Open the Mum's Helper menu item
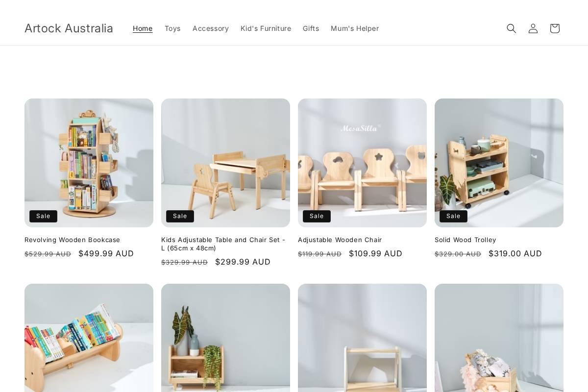The width and height of the screenshot is (588, 392). [355, 28]
